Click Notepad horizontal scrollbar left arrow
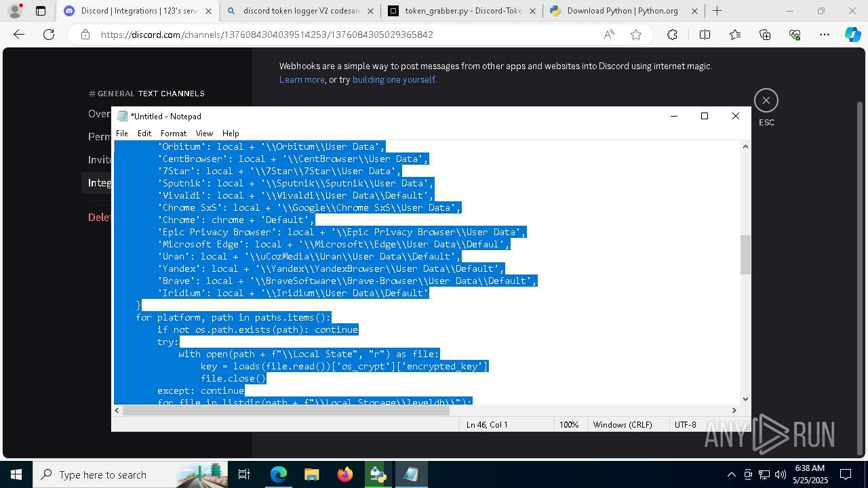The image size is (868, 488). (x=117, y=410)
